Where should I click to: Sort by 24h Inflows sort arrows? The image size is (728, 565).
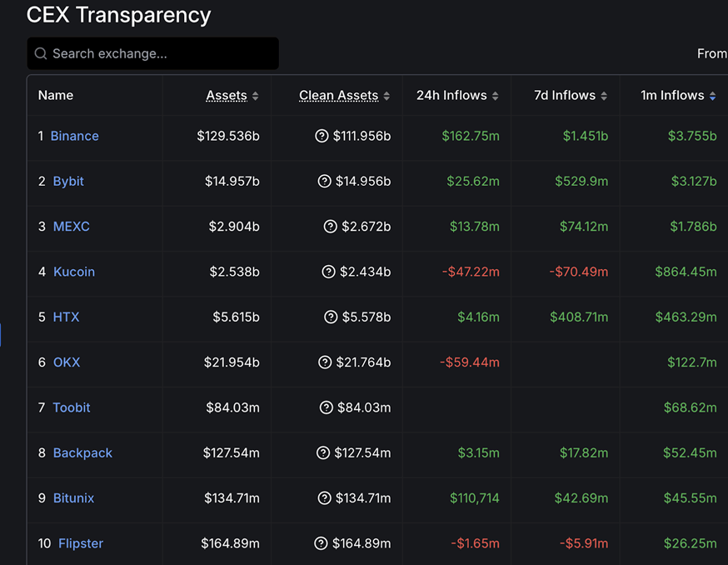tap(495, 96)
